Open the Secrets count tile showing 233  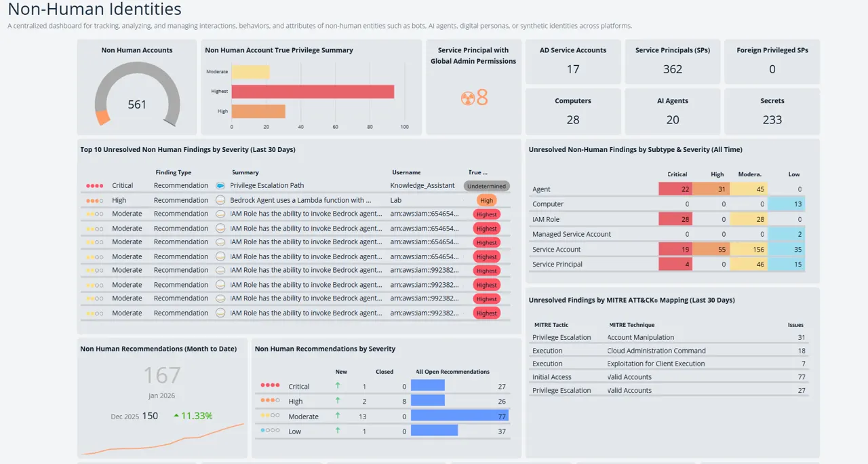point(772,111)
